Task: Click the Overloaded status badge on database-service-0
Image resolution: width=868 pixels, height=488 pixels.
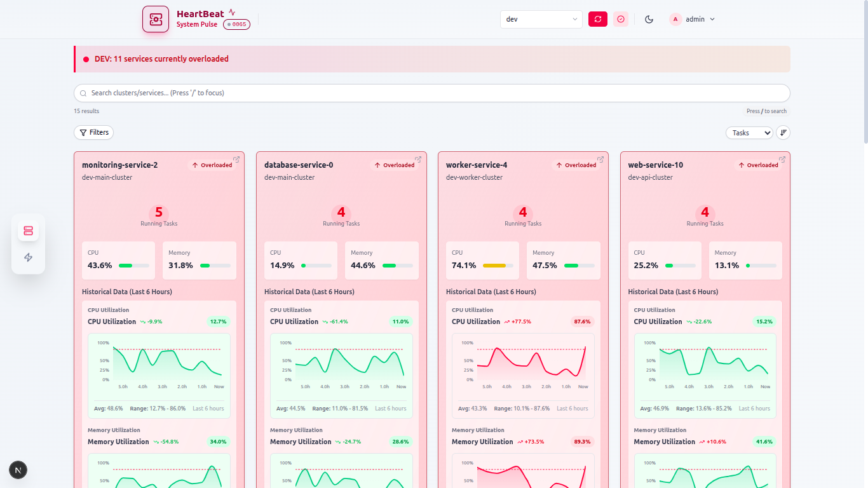Action: click(395, 165)
